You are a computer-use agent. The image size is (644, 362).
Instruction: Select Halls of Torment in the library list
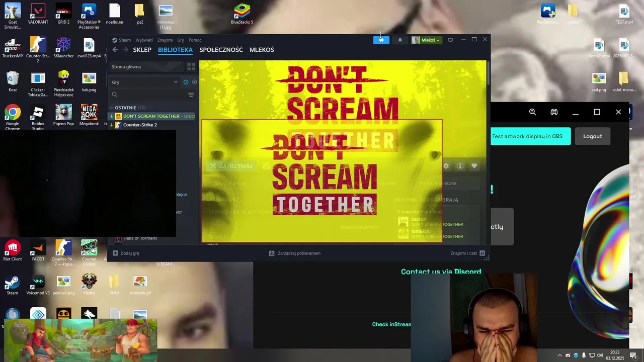[140, 238]
